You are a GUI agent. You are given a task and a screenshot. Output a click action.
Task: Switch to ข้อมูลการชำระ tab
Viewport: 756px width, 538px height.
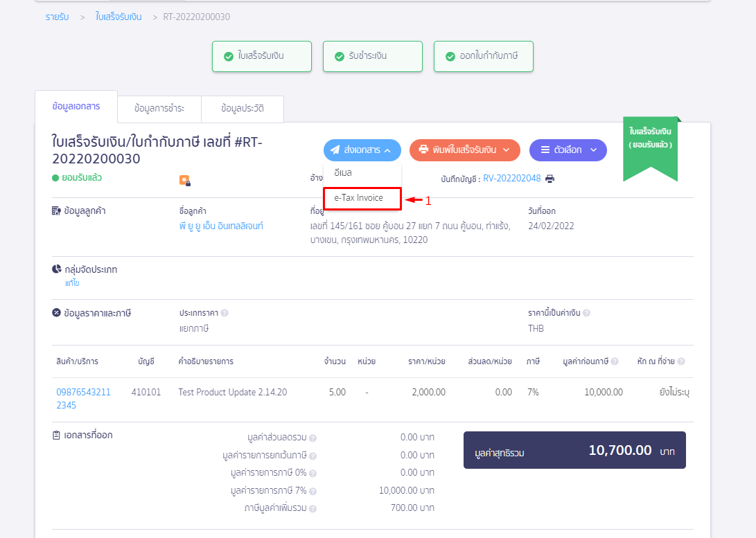(159, 109)
